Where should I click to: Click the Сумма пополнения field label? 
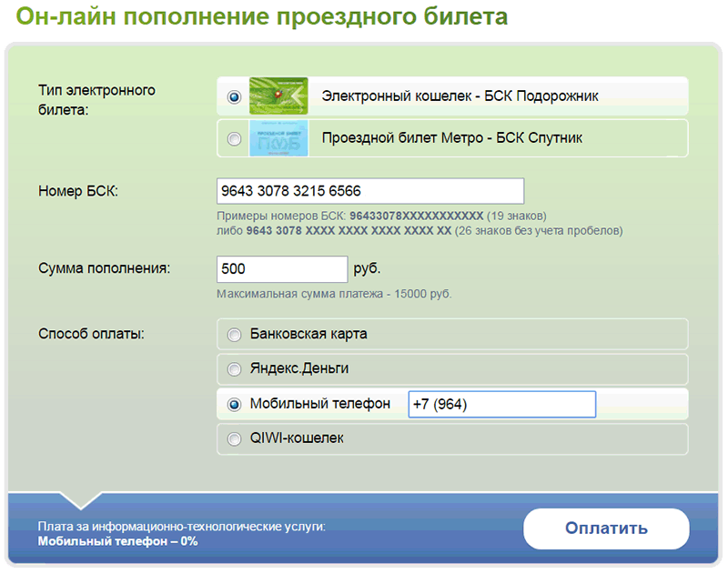click(x=105, y=268)
